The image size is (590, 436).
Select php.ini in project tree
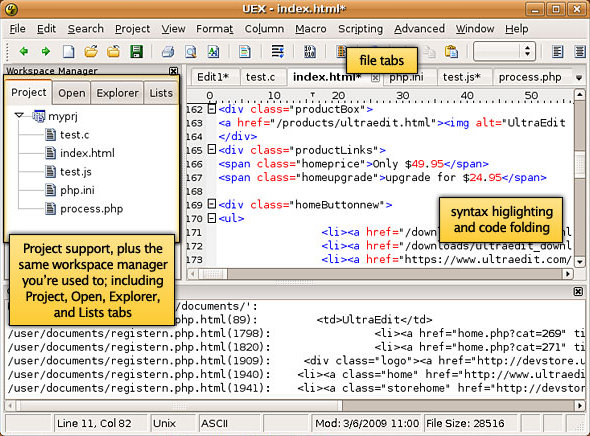77,190
